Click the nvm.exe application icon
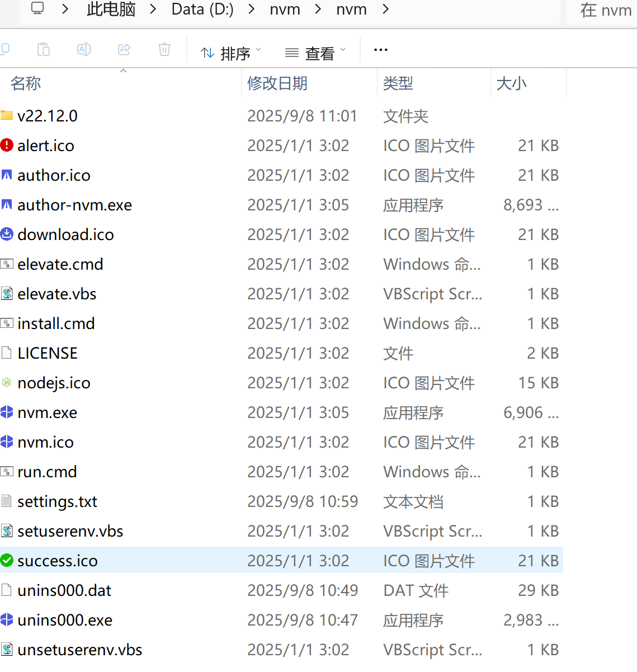Viewport: 637px width, 672px height. [x=7, y=412]
